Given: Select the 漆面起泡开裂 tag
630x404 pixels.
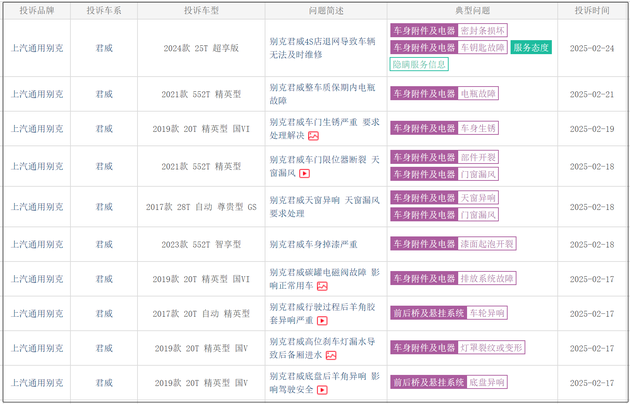Looking at the screenshot, I should [x=486, y=244].
